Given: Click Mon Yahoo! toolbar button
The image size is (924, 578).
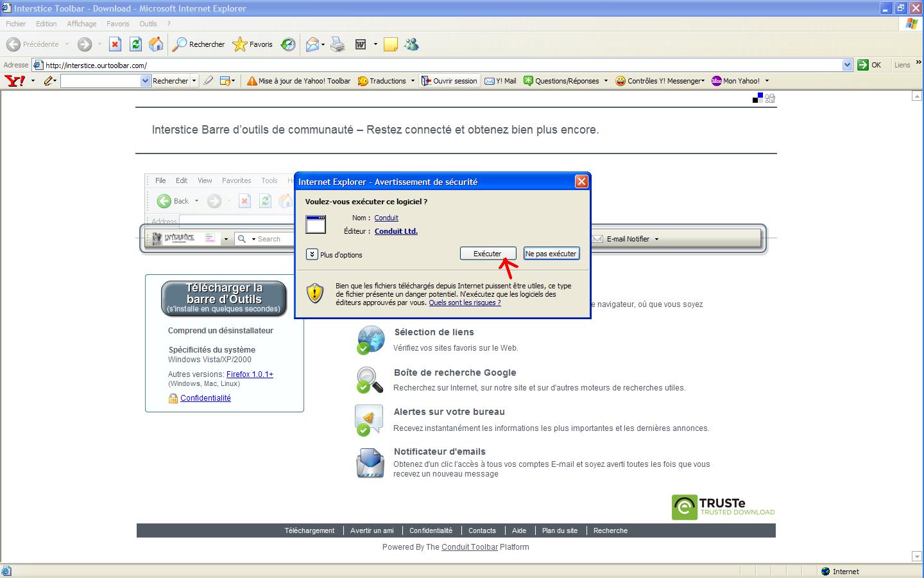Looking at the screenshot, I should [x=736, y=81].
